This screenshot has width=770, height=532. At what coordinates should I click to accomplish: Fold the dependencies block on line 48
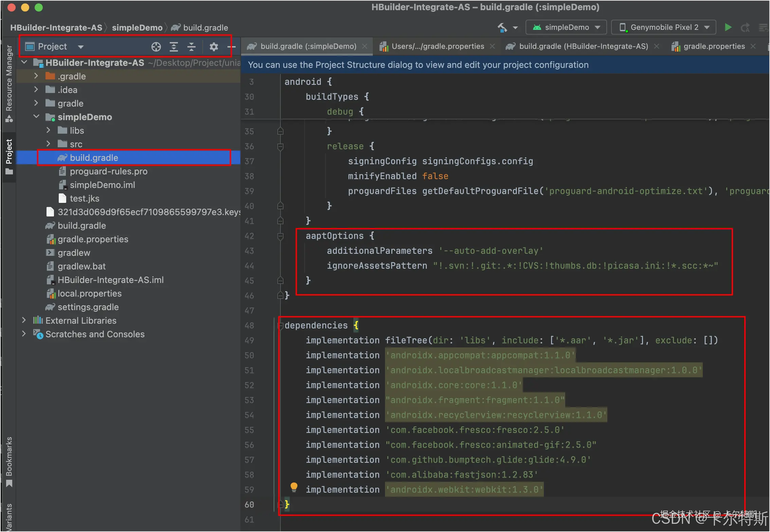[280, 326]
